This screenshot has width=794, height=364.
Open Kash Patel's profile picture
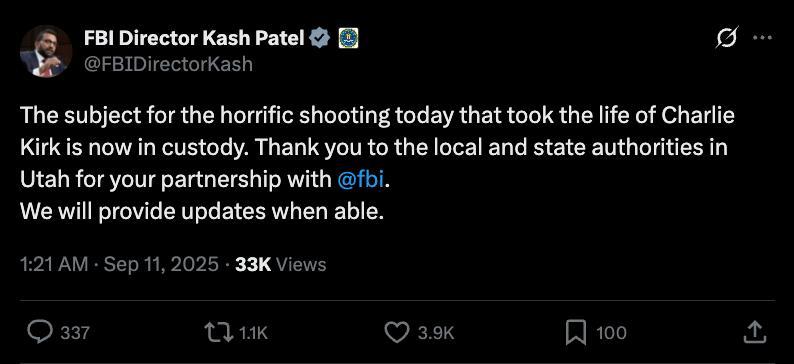pos(46,51)
